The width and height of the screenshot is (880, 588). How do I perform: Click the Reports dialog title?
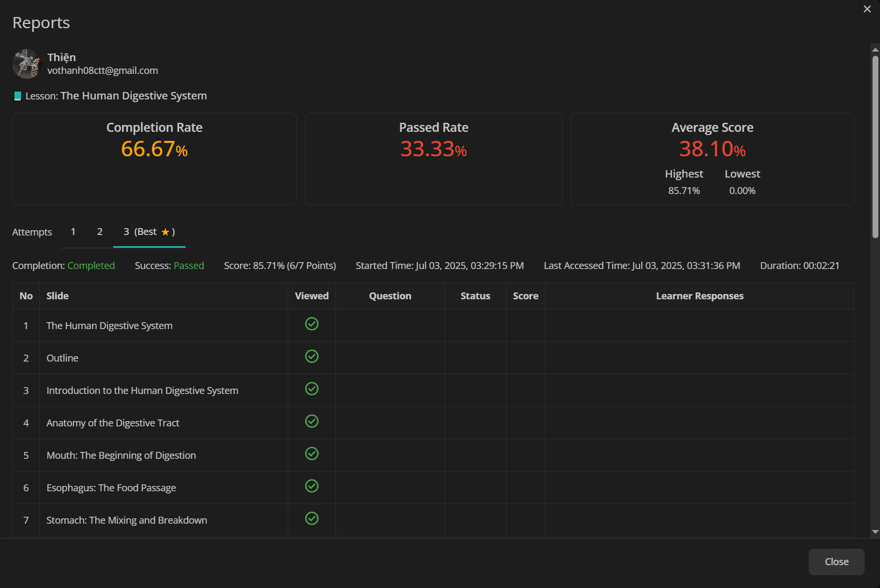tap(41, 23)
